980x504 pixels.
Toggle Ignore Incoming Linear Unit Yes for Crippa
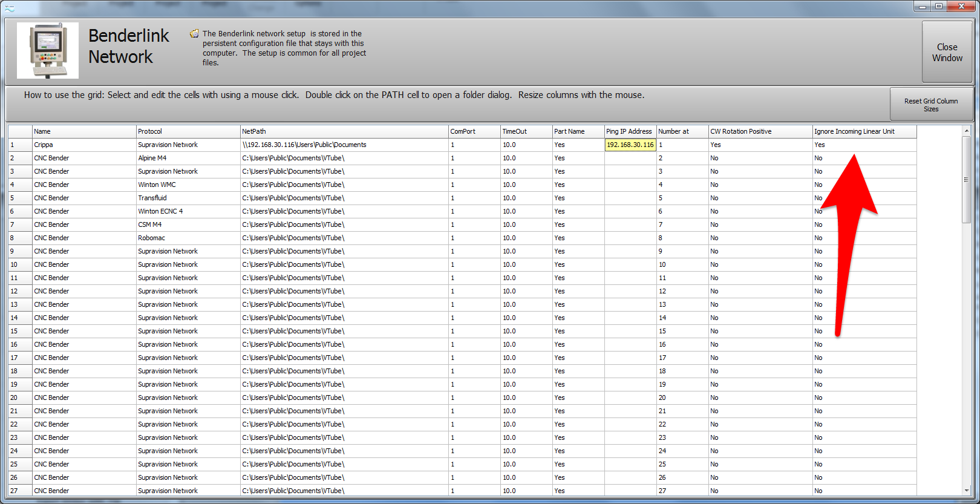coord(864,145)
